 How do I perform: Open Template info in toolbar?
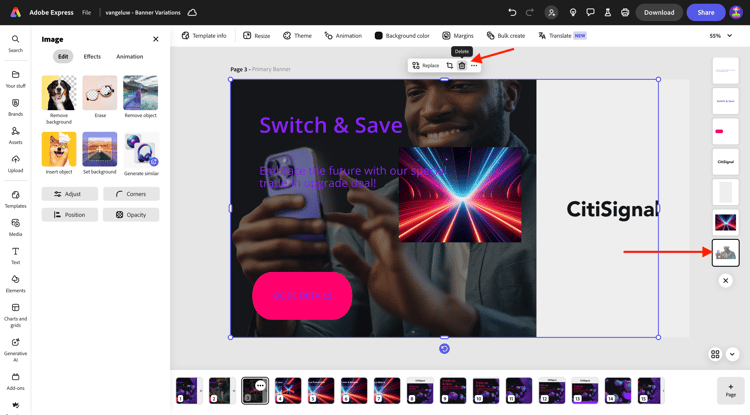point(204,35)
